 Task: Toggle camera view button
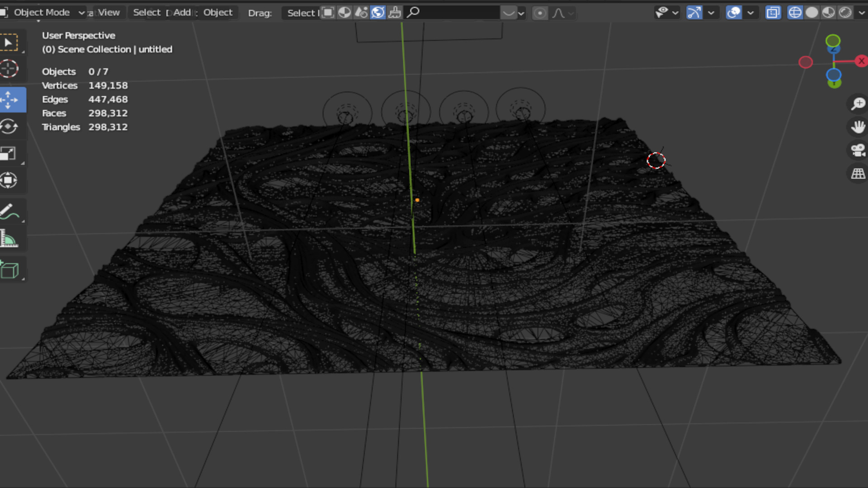pos(858,150)
